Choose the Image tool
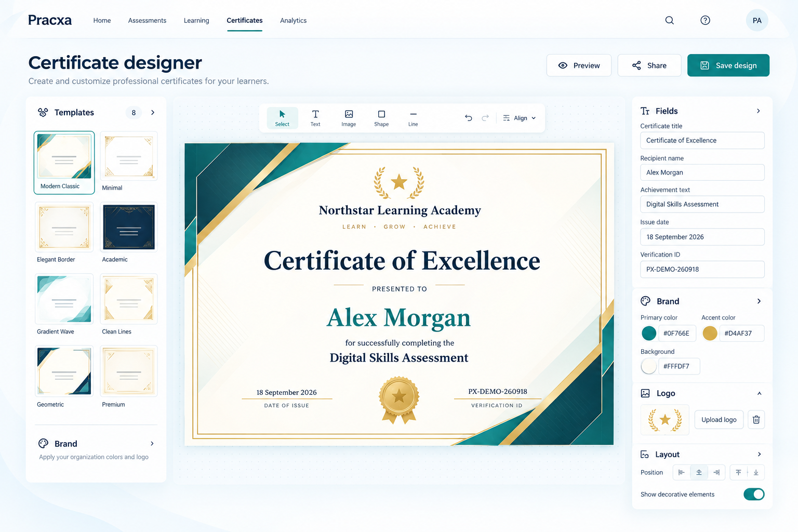798x532 pixels. [x=349, y=118]
